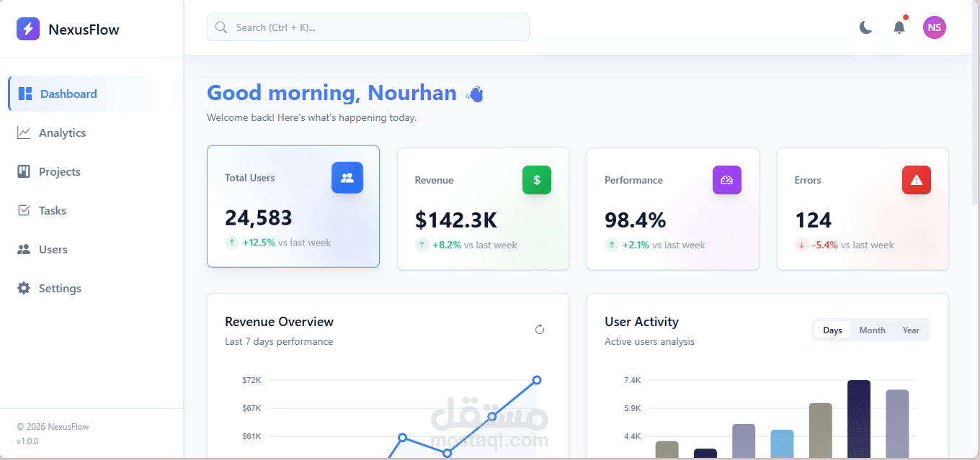
Task: Click the Dashboard grid icon in the sidebar
Action: pos(25,94)
